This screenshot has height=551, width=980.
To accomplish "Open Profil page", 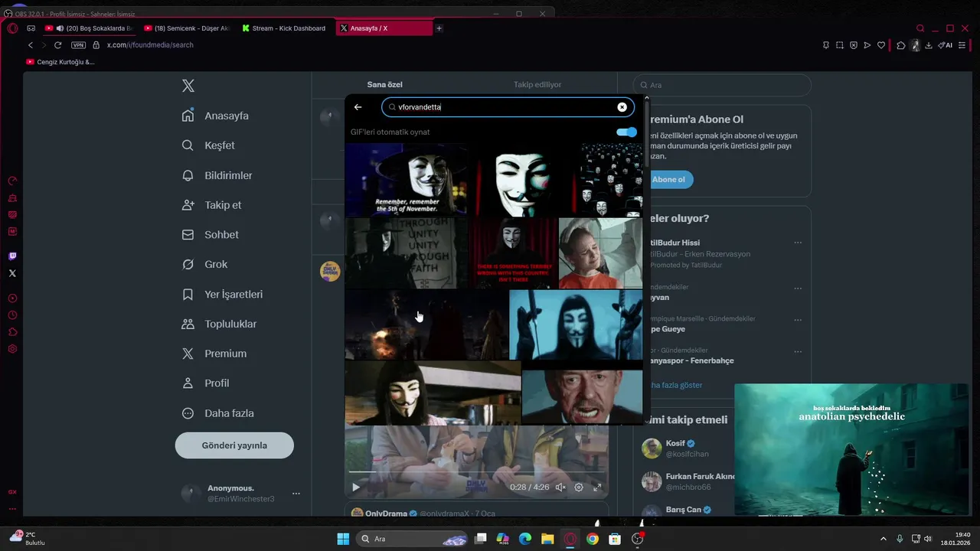I will (x=205, y=383).
